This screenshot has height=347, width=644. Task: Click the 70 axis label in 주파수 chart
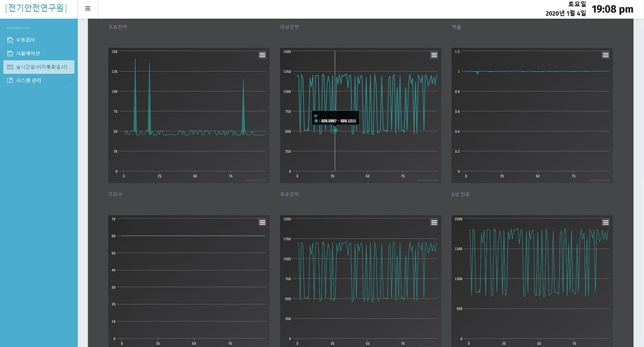[114, 219]
